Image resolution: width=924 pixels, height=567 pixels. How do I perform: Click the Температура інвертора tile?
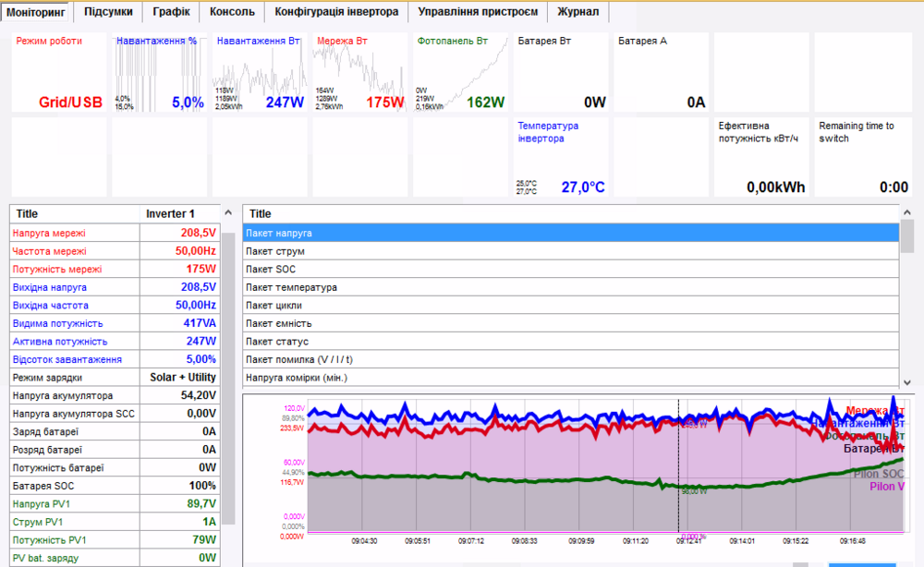pos(560,157)
